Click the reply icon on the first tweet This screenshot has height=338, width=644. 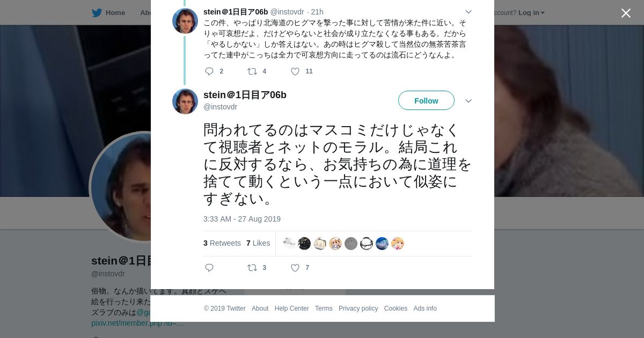tap(209, 71)
